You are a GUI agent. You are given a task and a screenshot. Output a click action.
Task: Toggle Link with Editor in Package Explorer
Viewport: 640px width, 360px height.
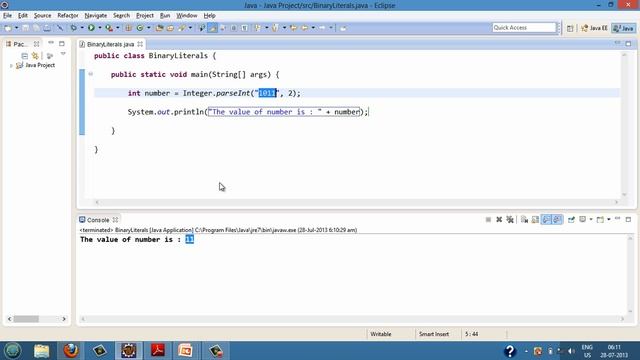click(x=35, y=56)
